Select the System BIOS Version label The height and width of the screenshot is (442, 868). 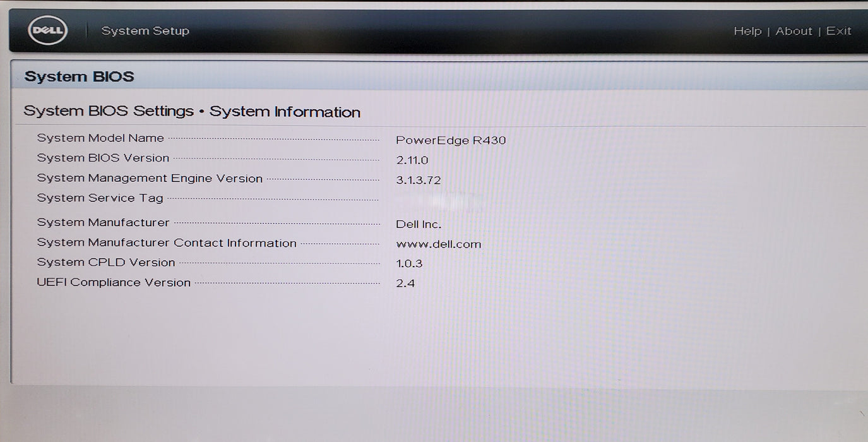point(103,158)
